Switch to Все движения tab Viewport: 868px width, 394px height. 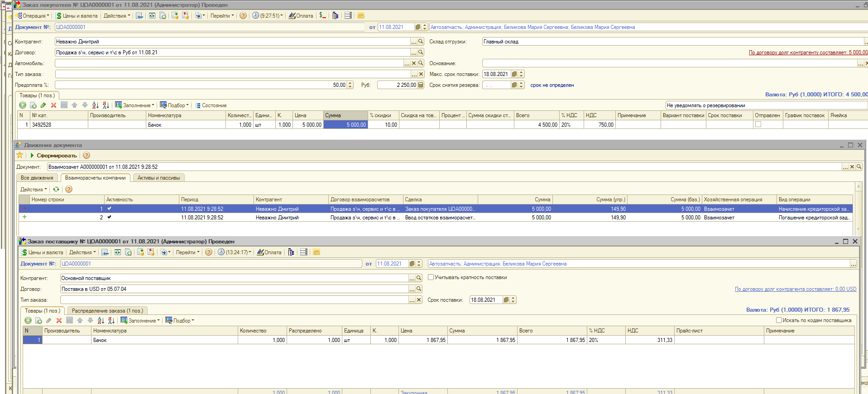(x=37, y=178)
